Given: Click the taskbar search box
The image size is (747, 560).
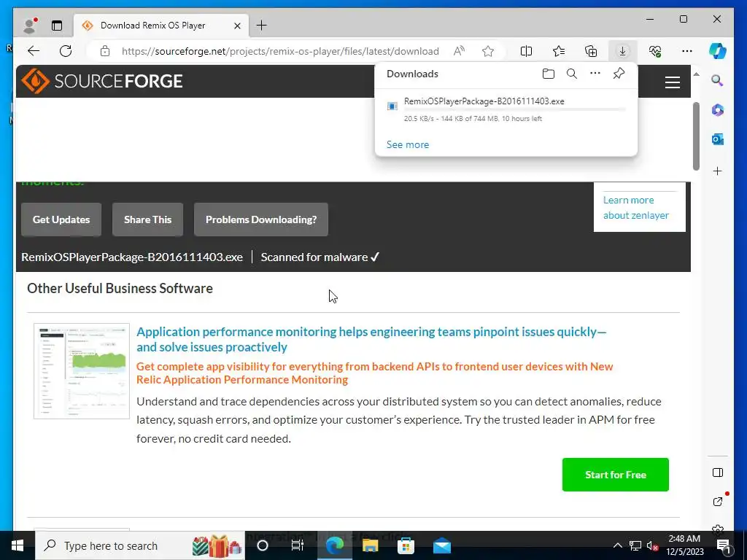Looking at the screenshot, I should pyautogui.click(x=139, y=545).
